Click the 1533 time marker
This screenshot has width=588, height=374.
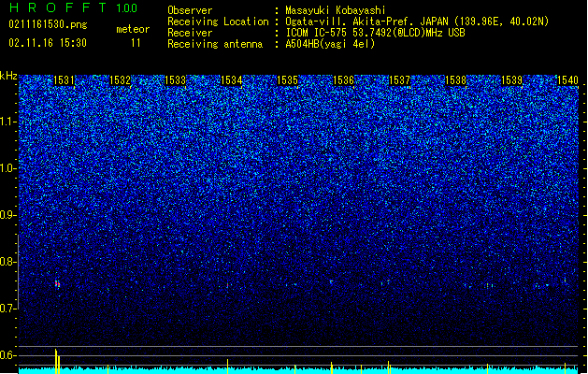tap(176, 80)
